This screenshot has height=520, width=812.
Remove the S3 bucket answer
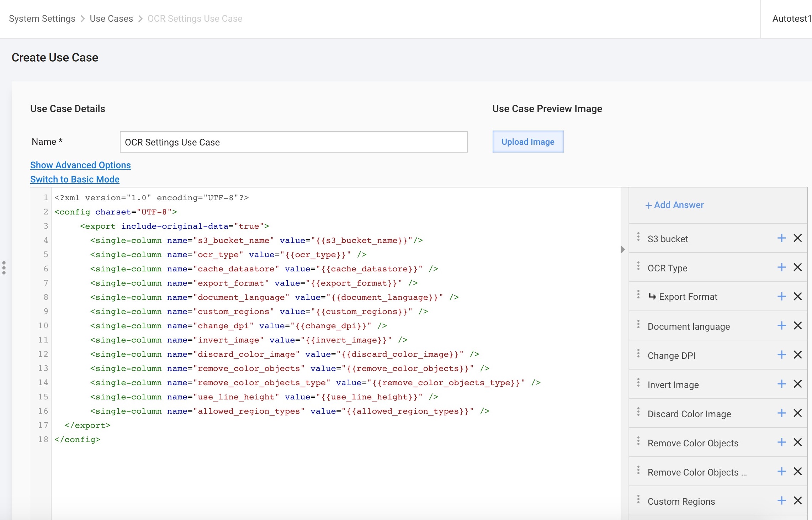tap(798, 238)
